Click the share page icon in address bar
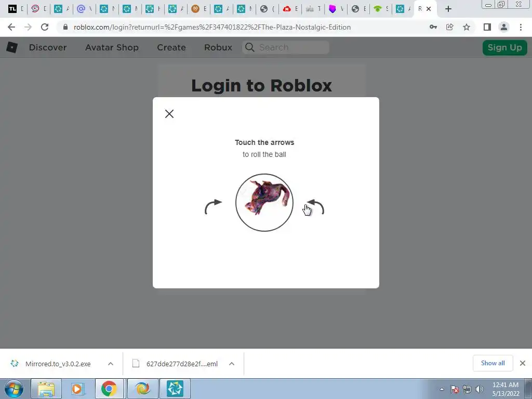The image size is (532, 399). click(x=450, y=27)
